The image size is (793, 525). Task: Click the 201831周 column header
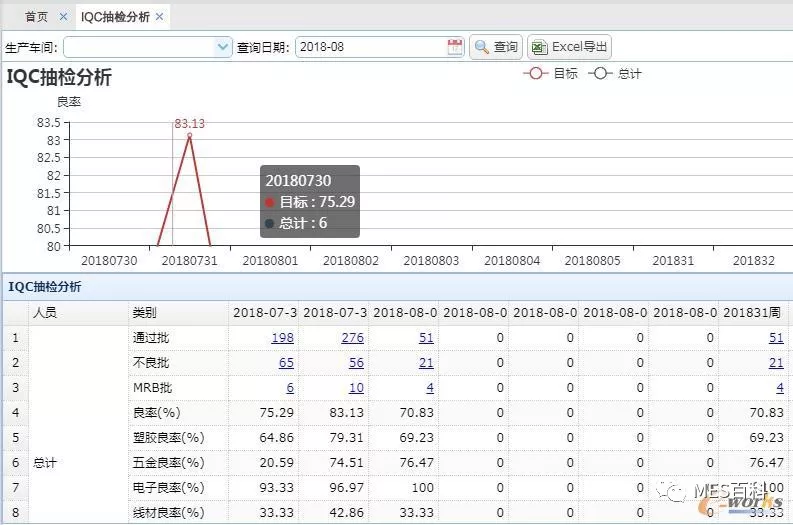(x=754, y=313)
